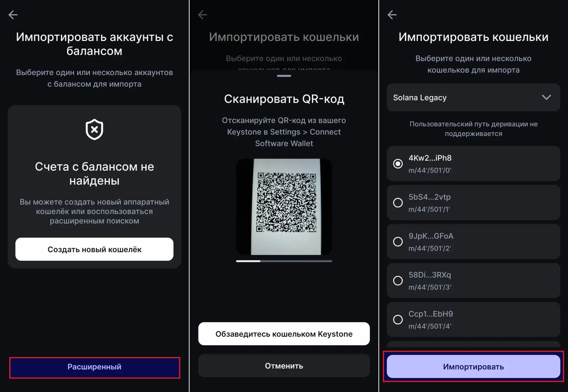Confirm with the Импортировать button
This screenshot has width=568, height=392.
[473, 367]
